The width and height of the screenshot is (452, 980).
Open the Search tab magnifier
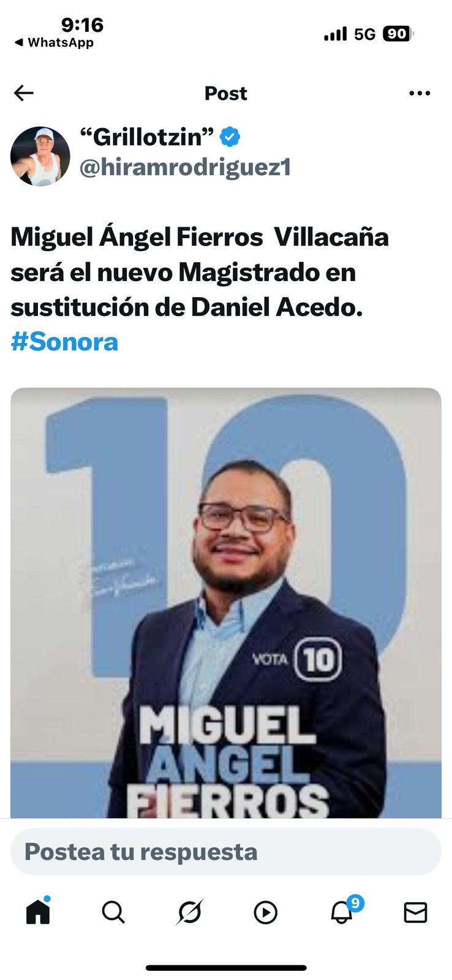[113, 912]
